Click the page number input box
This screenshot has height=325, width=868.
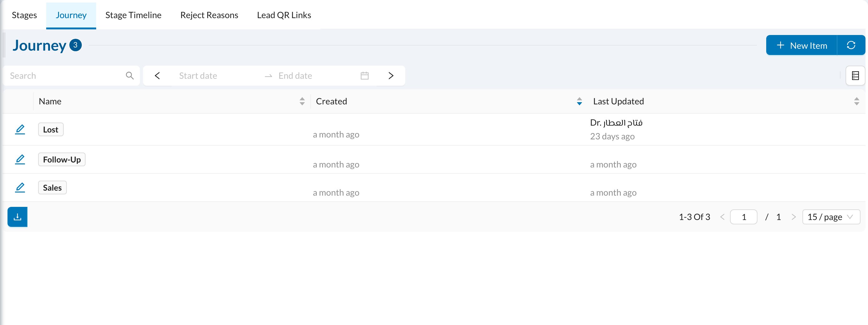[x=744, y=217]
